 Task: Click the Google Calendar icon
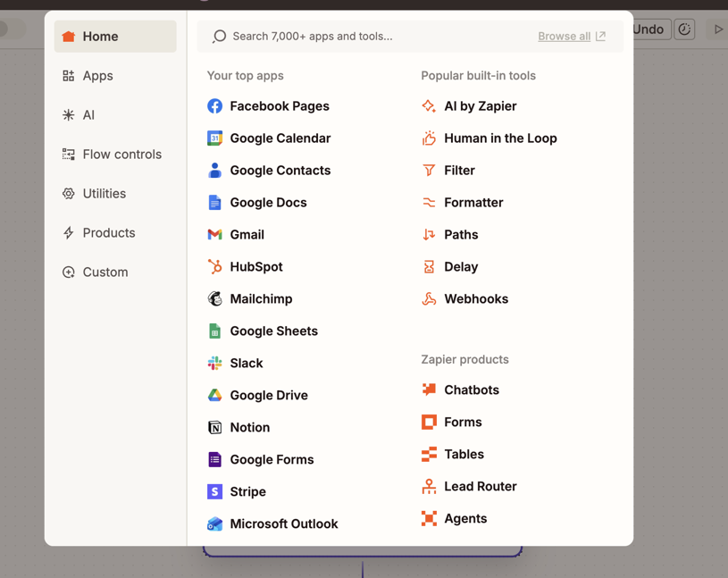(x=214, y=138)
